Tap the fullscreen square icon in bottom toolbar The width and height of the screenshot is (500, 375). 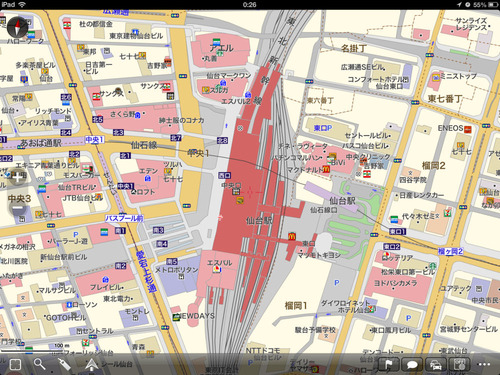(x=15, y=364)
